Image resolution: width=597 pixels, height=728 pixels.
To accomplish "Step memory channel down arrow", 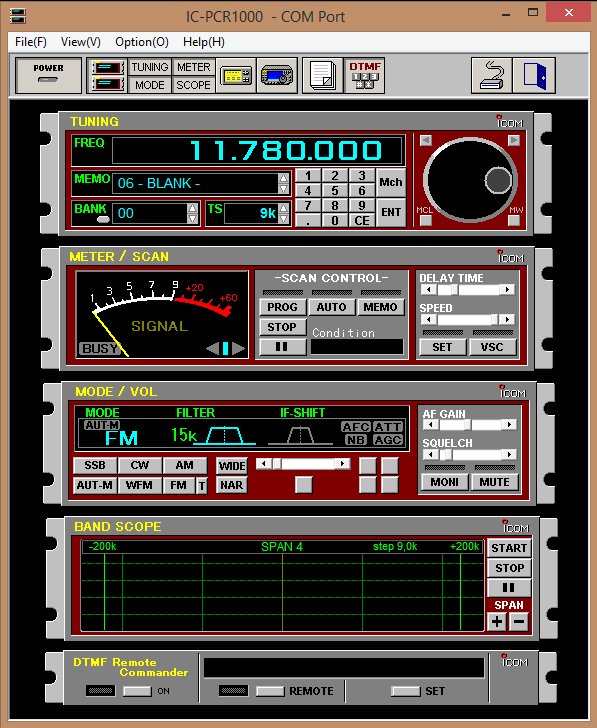I will pos(283,188).
